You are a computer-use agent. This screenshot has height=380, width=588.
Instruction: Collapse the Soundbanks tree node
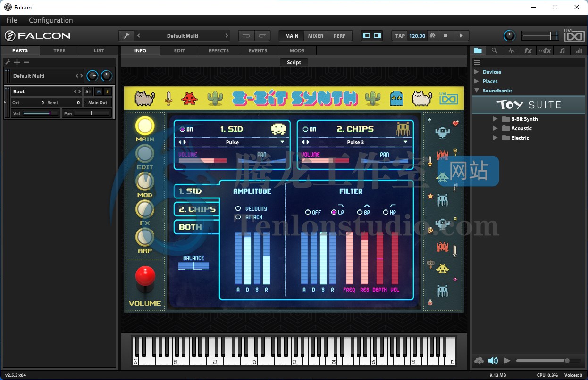point(476,91)
